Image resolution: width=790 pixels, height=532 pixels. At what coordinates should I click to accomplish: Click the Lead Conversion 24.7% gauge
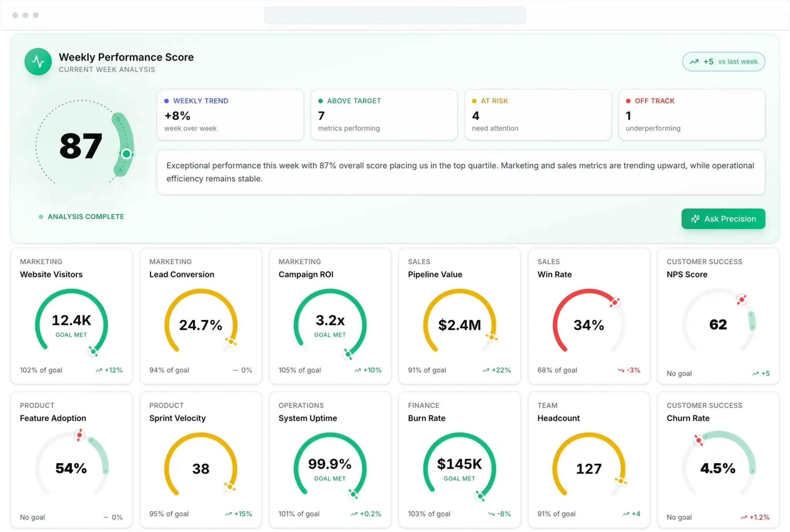[201, 325]
